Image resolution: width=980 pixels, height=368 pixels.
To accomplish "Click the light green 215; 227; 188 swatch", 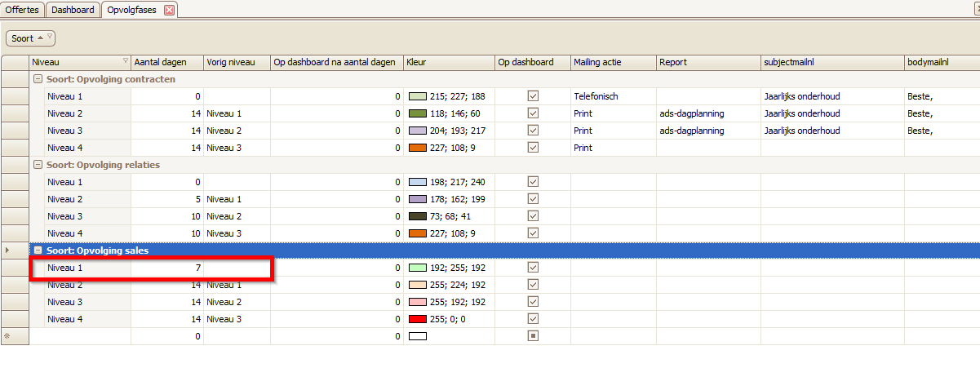I will pos(418,96).
